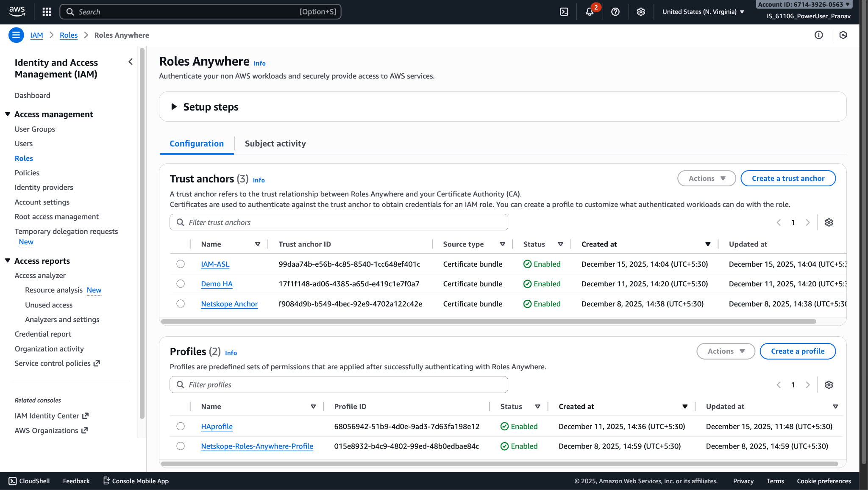Open the help question mark icon
Viewport: 868px width, 490px height.
(615, 12)
